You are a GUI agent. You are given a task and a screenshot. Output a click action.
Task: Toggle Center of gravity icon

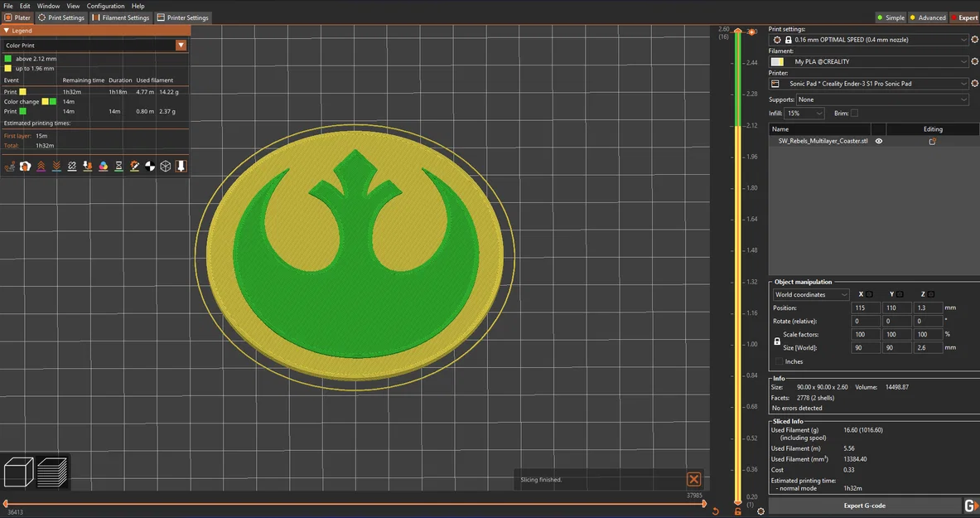pos(150,166)
